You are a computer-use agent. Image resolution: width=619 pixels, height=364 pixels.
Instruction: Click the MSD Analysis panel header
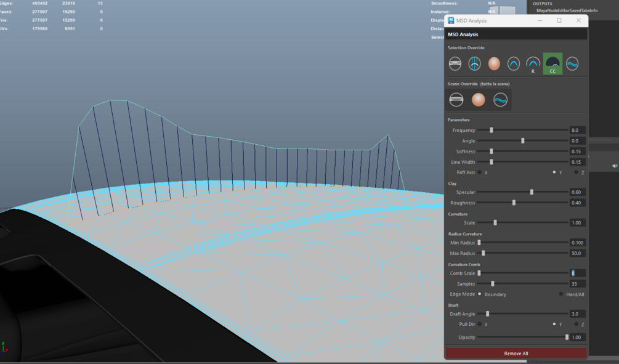[516, 34]
